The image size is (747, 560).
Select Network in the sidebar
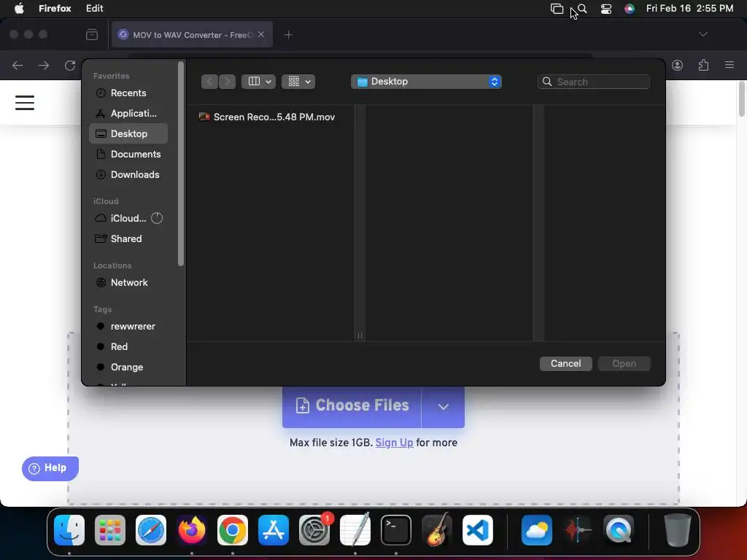pyautogui.click(x=128, y=283)
